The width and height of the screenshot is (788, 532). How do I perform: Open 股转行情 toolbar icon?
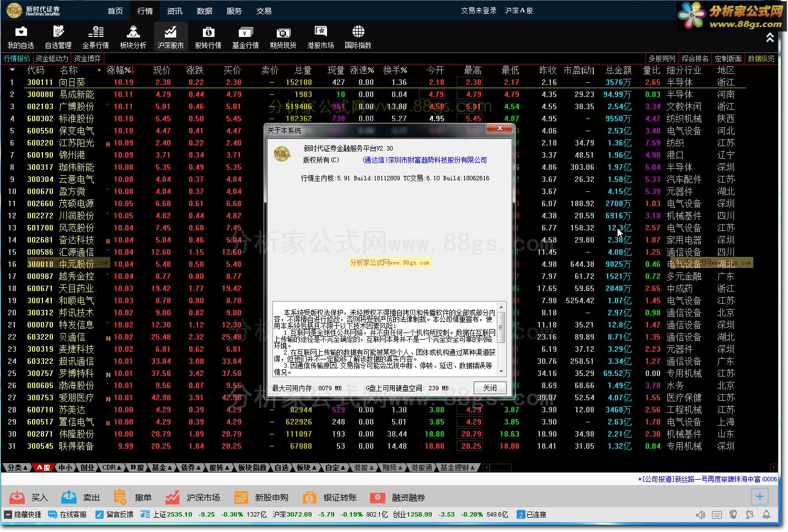pyautogui.click(x=208, y=37)
